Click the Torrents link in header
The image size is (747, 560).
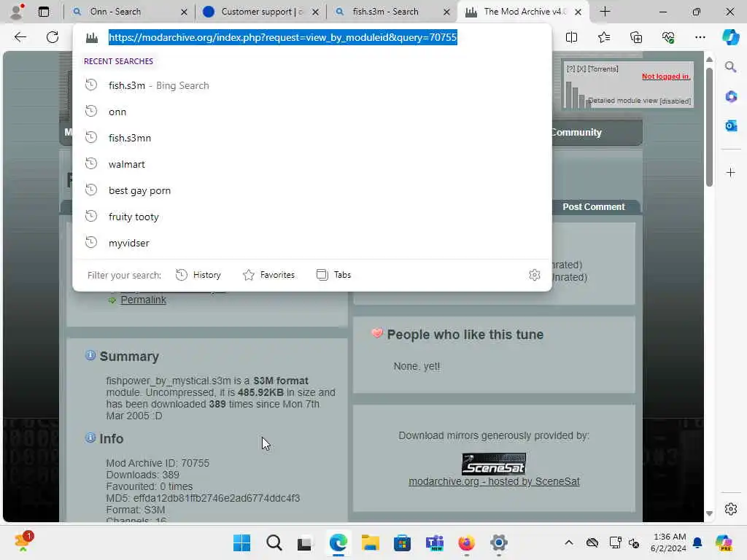[x=602, y=69]
